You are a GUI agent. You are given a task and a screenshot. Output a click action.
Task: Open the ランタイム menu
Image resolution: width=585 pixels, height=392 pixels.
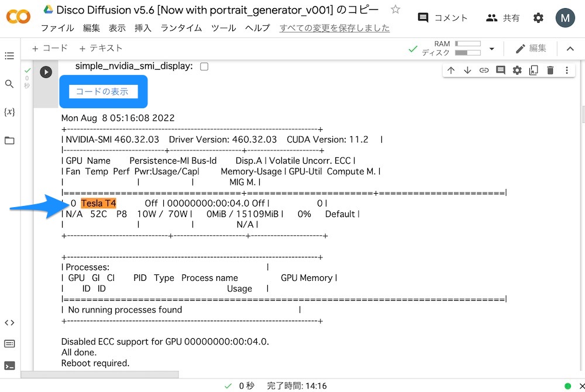(181, 28)
